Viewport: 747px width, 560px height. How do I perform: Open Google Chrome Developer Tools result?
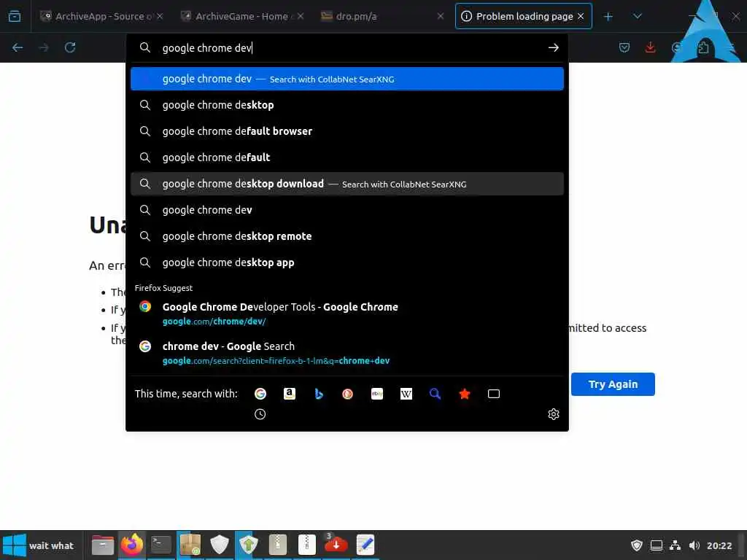tap(347, 314)
